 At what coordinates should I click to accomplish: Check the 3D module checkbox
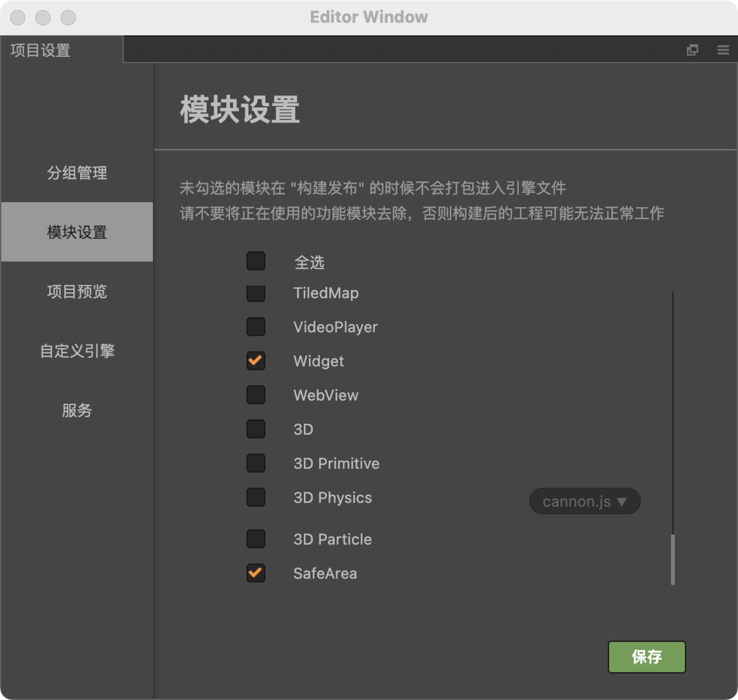tap(256, 429)
